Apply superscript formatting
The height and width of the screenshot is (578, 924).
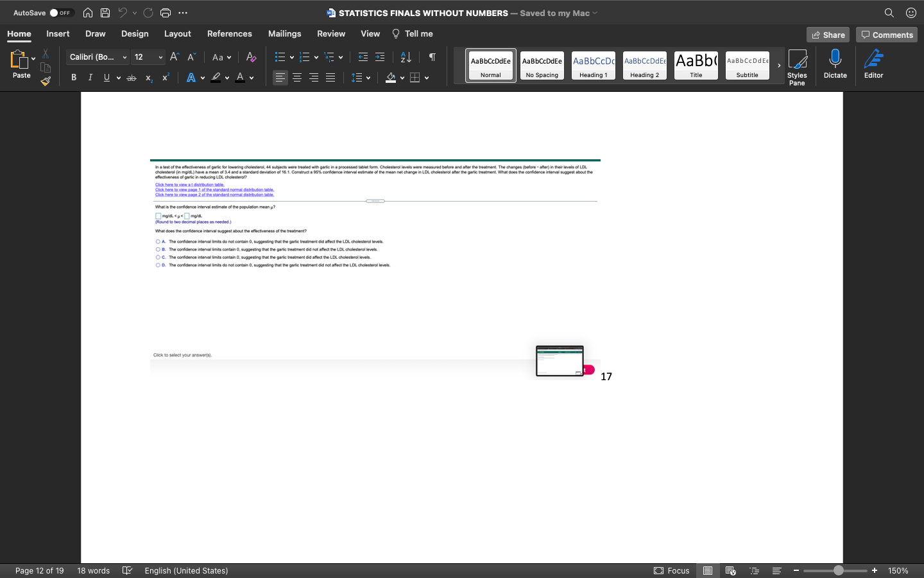click(166, 78)
